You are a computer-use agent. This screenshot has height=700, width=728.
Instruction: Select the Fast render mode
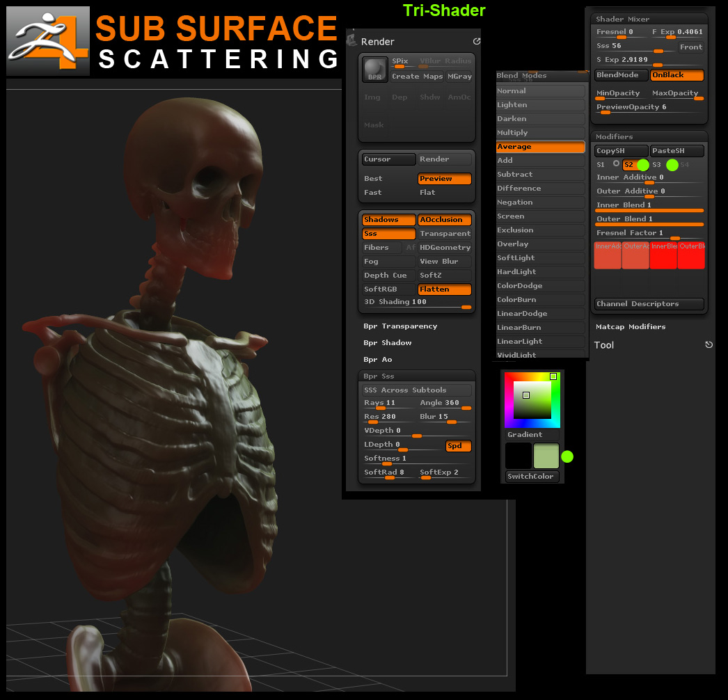click(x=388, y=193)
